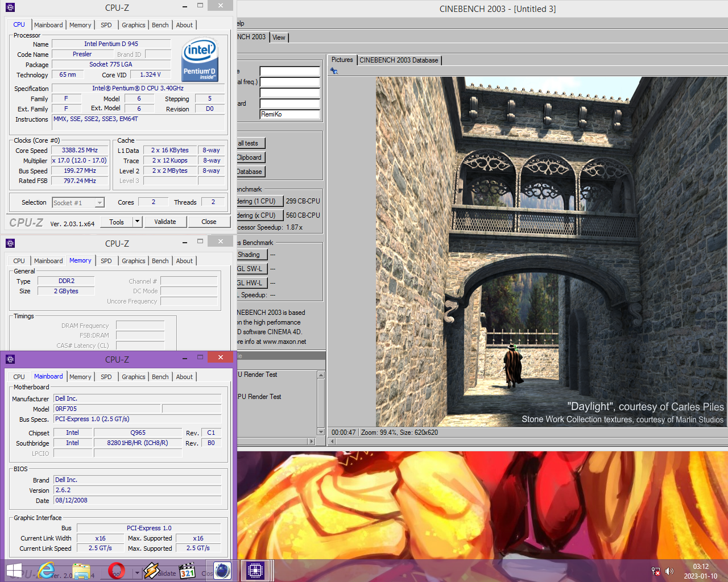
Task: Open Media Player Classic taskbar icon
Action: click(x=187, y=571)
